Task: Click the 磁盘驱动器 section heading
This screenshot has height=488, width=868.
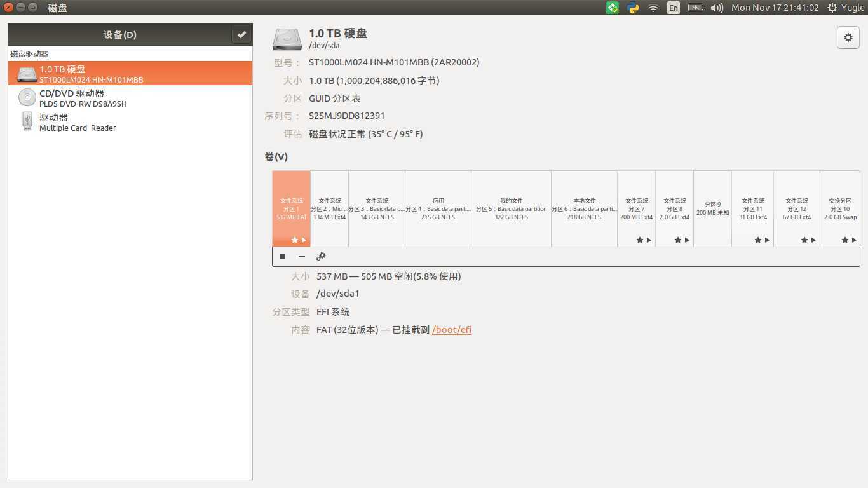Action: click(29, 54)
